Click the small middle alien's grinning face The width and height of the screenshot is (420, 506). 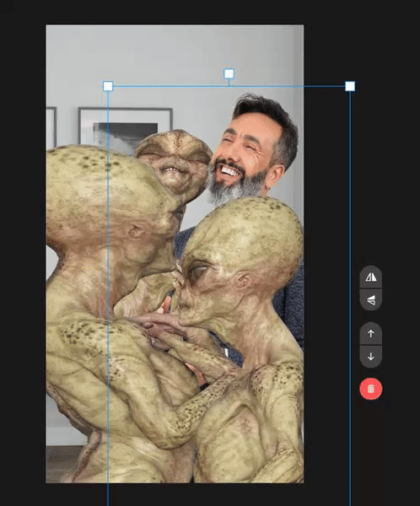(x=175, y=163)
